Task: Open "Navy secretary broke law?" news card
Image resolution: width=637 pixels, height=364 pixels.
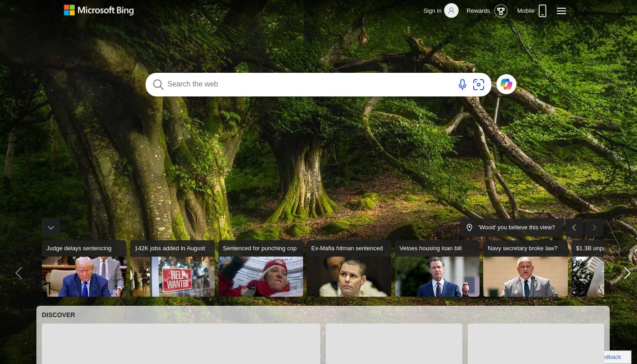Action: tap(526, 268)
